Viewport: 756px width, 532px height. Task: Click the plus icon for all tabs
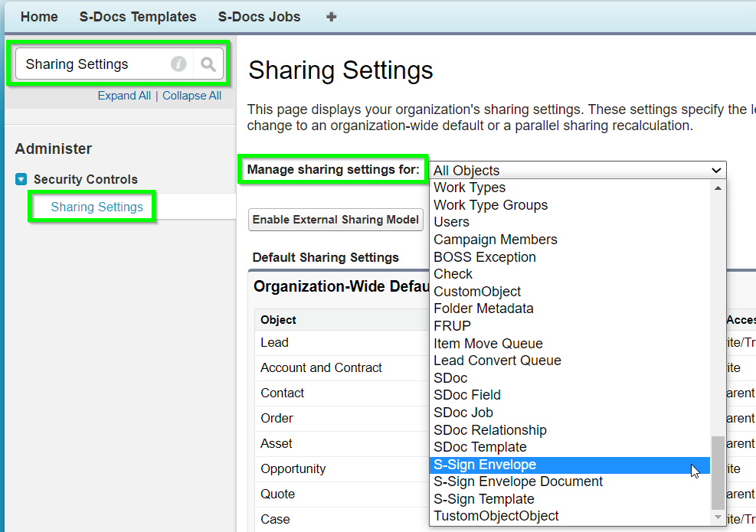(x=331, y=18)
